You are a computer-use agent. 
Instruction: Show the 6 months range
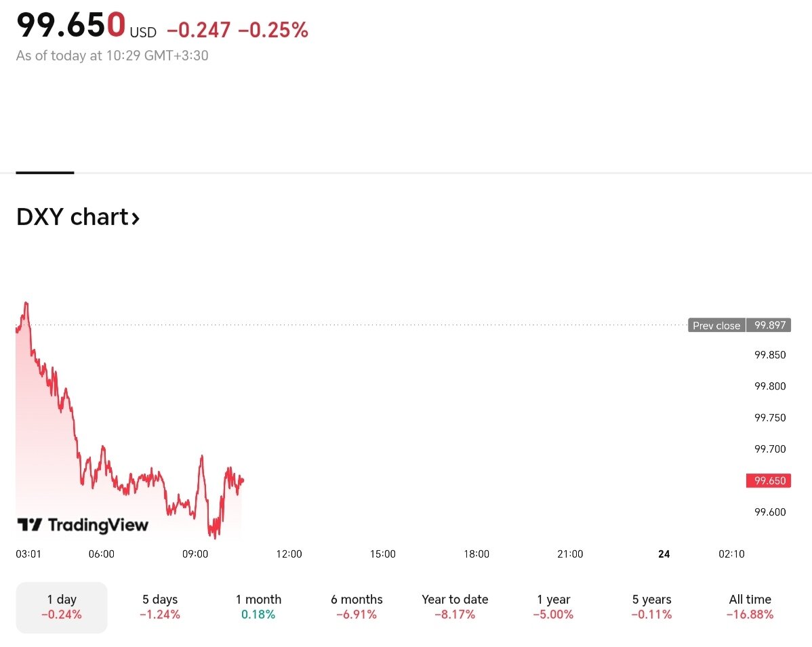click(x=357, y=607)
